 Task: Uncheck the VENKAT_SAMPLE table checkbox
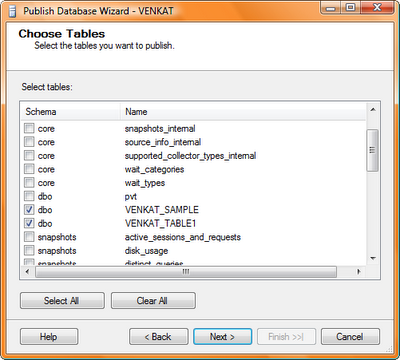tap(29, 210)
